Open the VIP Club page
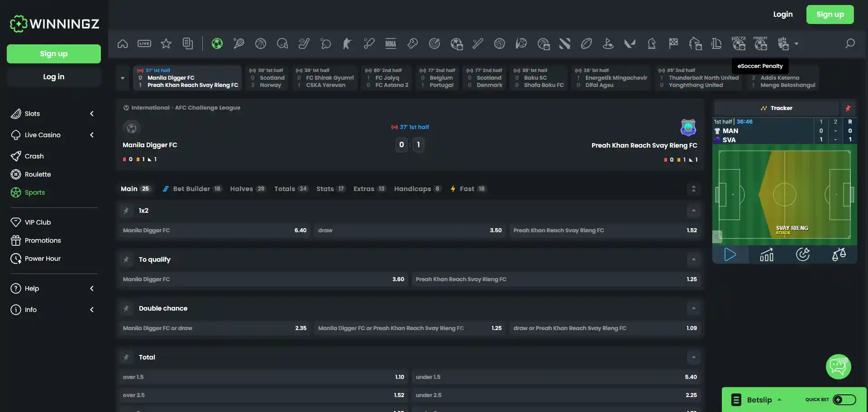Image resolution: width=868 pixels, height=412 pixels. point(38,222)
